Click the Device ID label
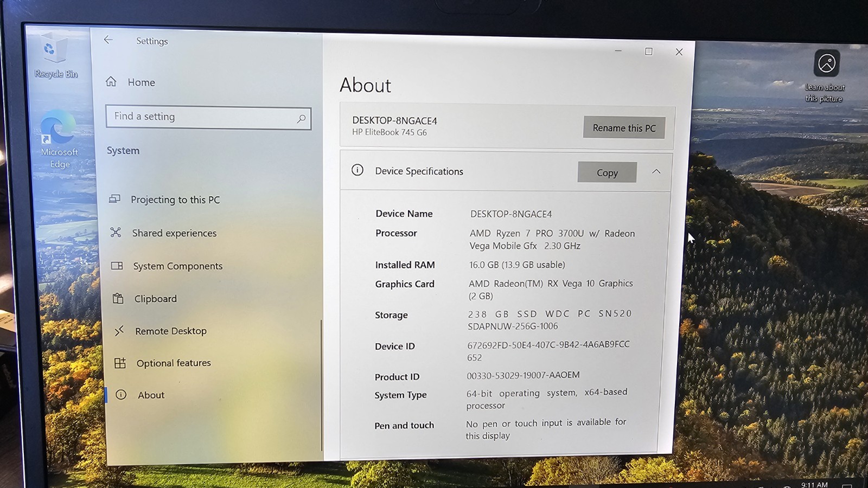Viewport: 868px width, 488px height. coord(395,346)
